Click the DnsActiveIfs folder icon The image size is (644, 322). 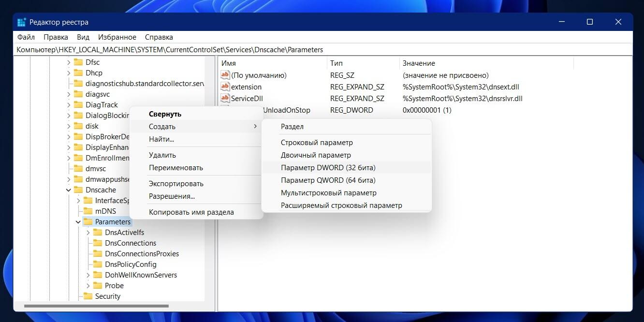pos(98,233)
